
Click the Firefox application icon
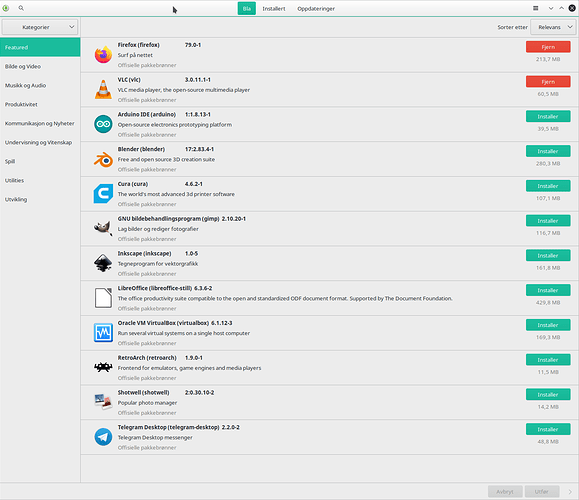[x=103, y=55]
